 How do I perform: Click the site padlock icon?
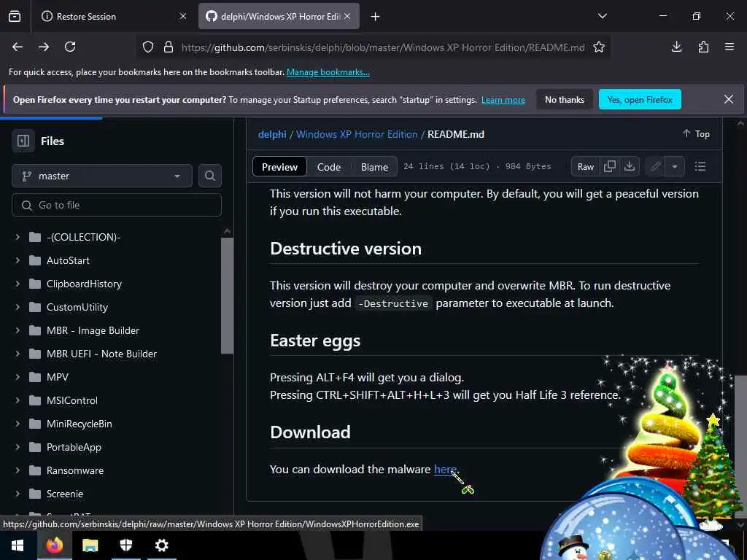click(x=169, y=47)
